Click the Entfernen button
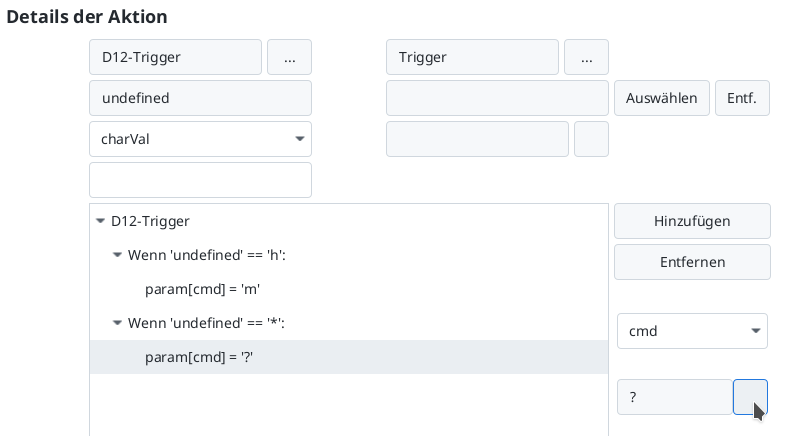 tap(692, 262)
